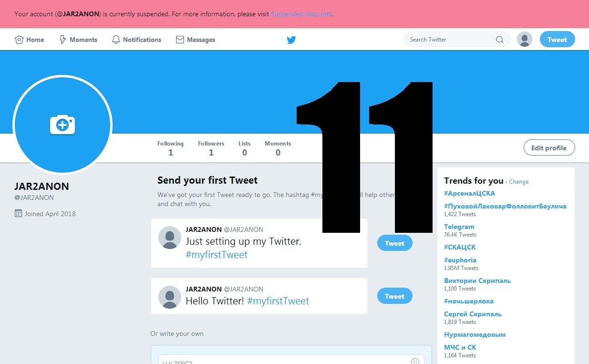Screen dimensions: 589x364
Task: Open Messages envelope icon
Action: click(180, 40)
